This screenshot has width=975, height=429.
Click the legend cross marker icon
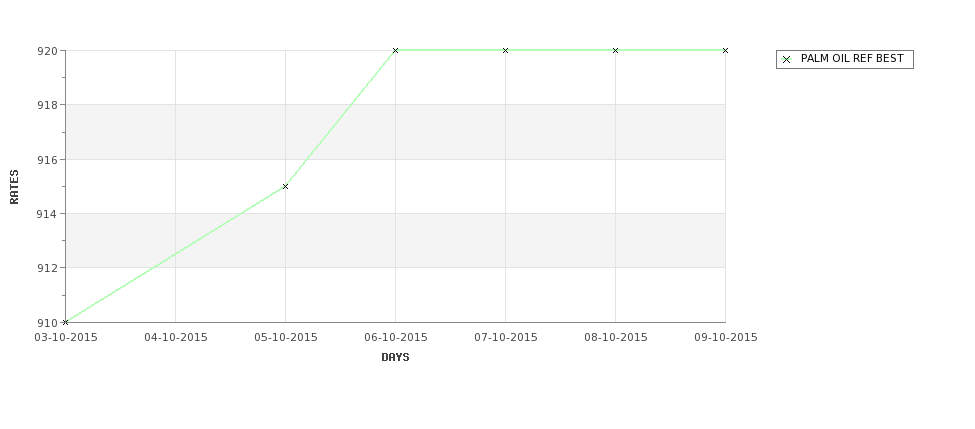coord(787,60)
